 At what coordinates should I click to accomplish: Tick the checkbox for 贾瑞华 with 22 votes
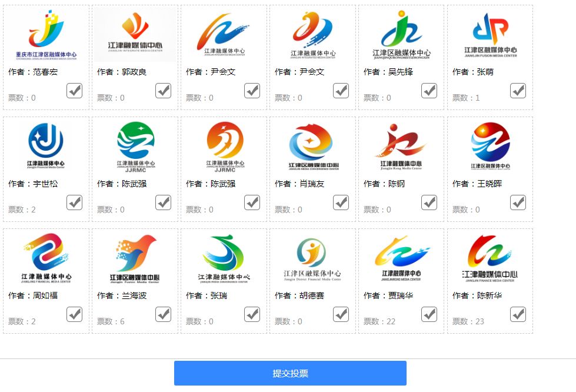pyautogui.click(x=429, y=314)
